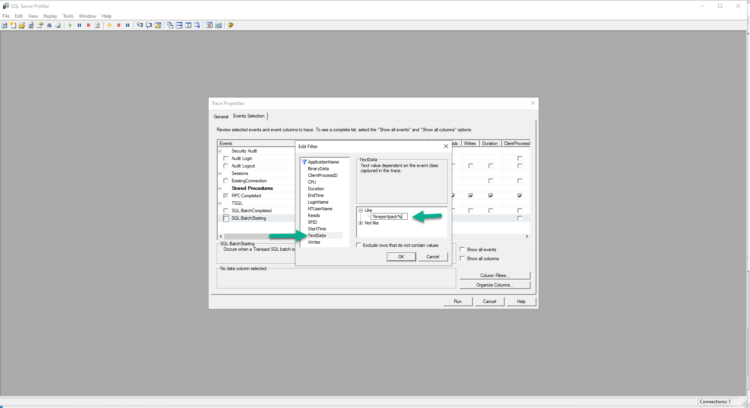Click the Like filter value text field

pyautogui.click(x=390, y=216)
